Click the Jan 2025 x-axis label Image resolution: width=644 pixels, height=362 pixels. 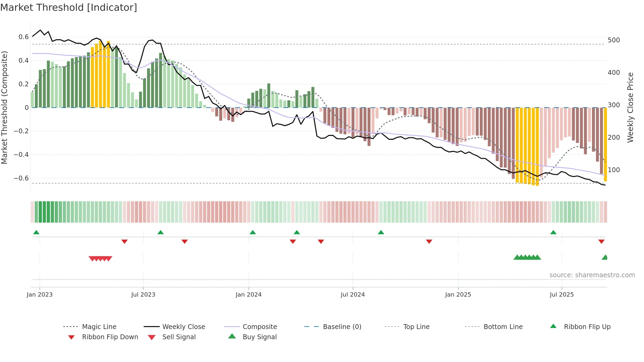click(x=458, y=295)
